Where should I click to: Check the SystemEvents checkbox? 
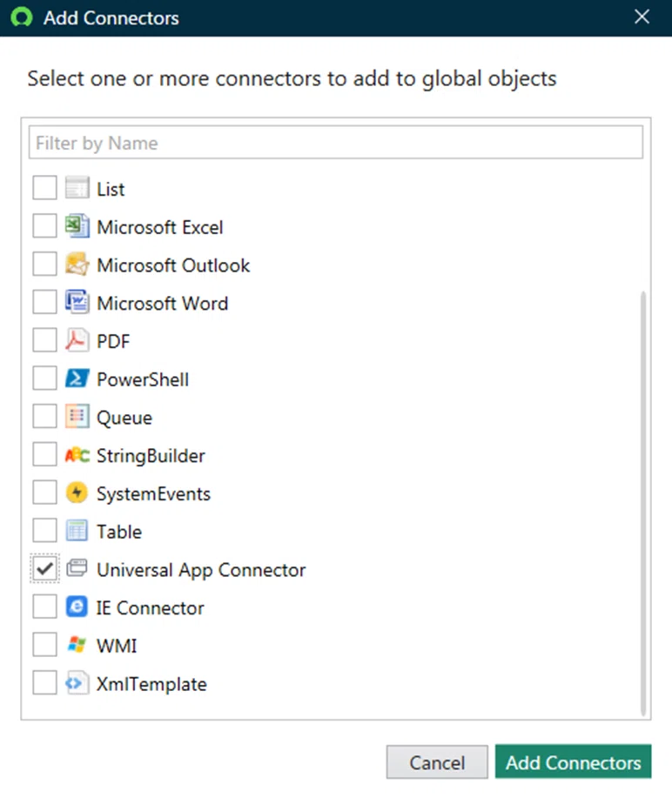click(x=44, y=493)
